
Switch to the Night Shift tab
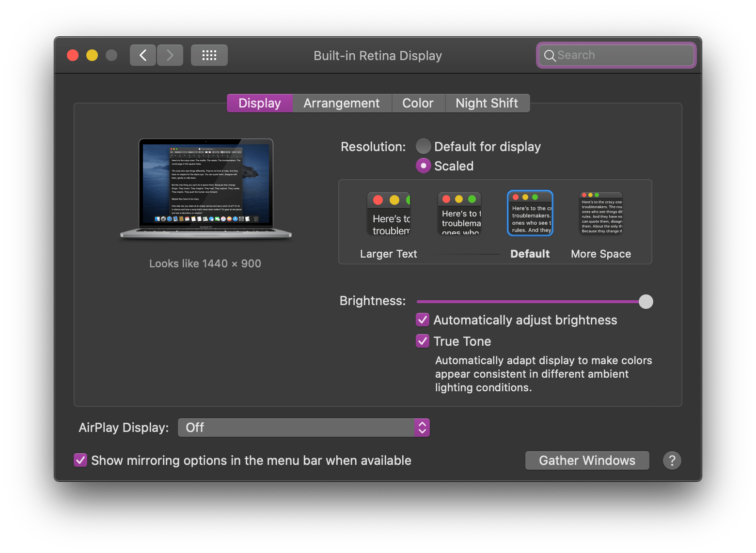click(487, 103)
